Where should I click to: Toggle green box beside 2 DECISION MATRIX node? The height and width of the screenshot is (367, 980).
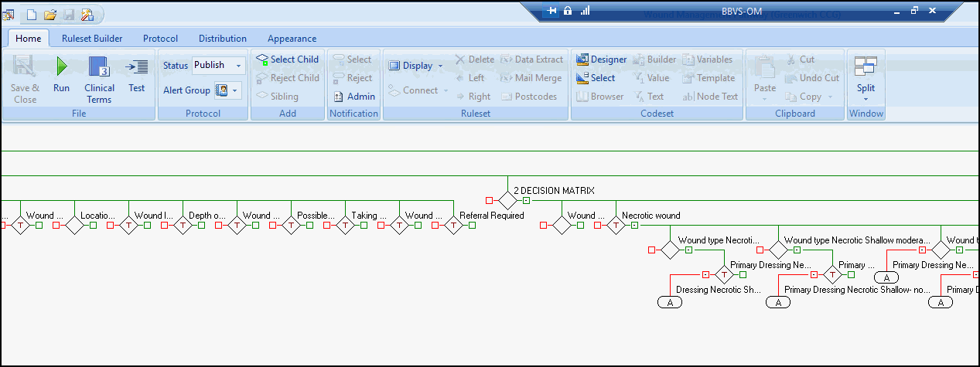tap(526, 201)
